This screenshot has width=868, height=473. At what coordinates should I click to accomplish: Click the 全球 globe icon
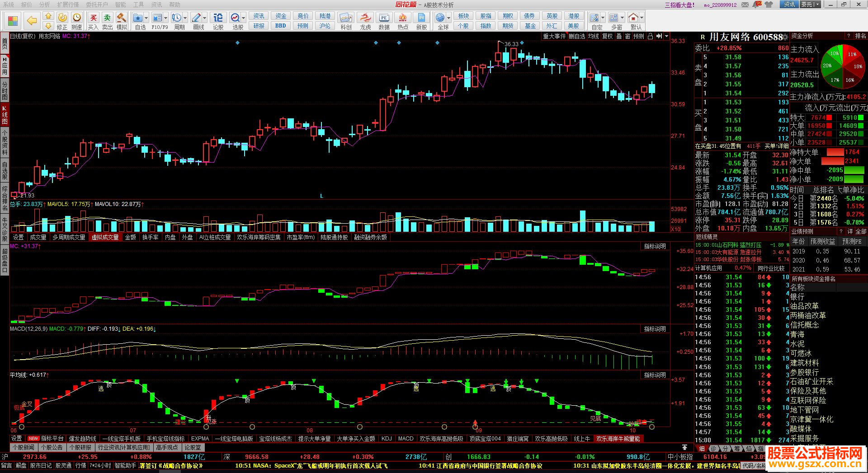click(x=440, y=18)
